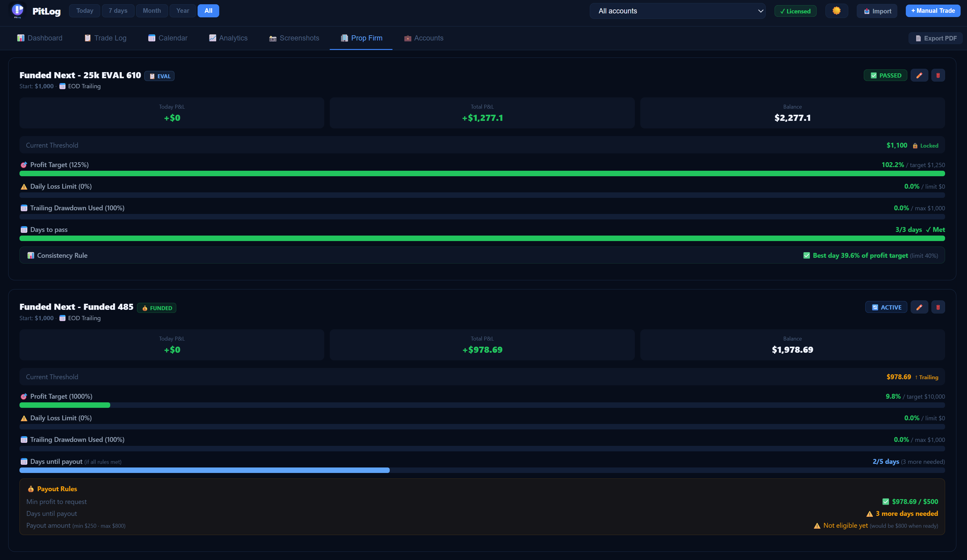Click the warning icon beside 3 more days needed
The image size is (967, 560).
pos(870,514)
